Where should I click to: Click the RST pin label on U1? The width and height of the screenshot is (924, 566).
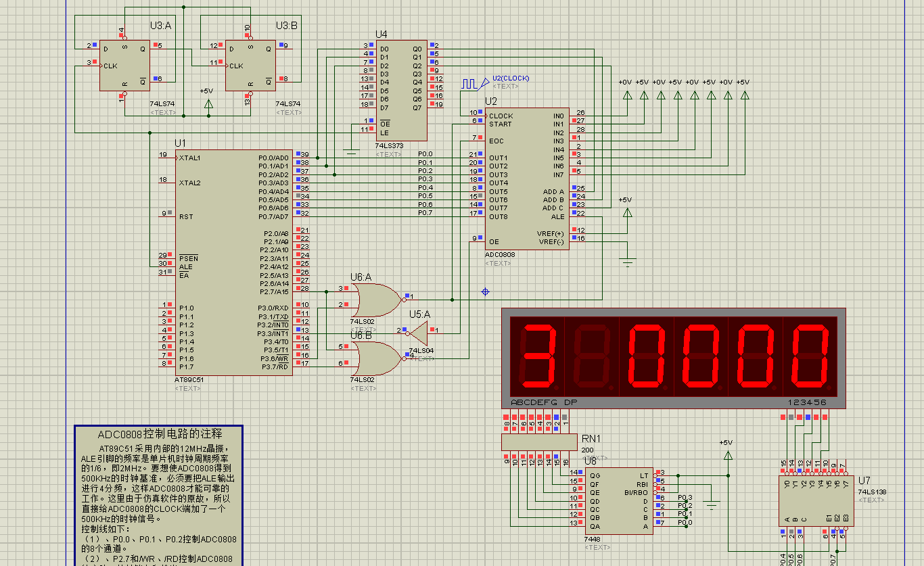(186, 217)
